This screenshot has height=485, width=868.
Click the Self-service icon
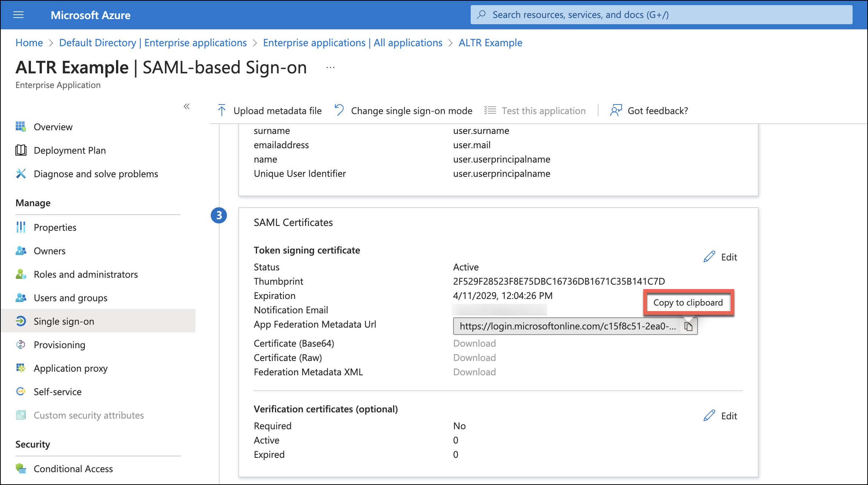pos(21,391)
